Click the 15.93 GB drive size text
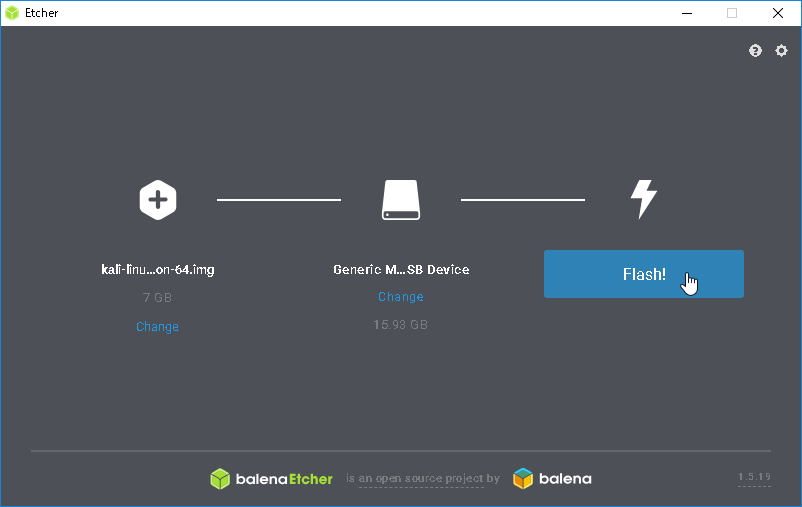 click(400, 325)
